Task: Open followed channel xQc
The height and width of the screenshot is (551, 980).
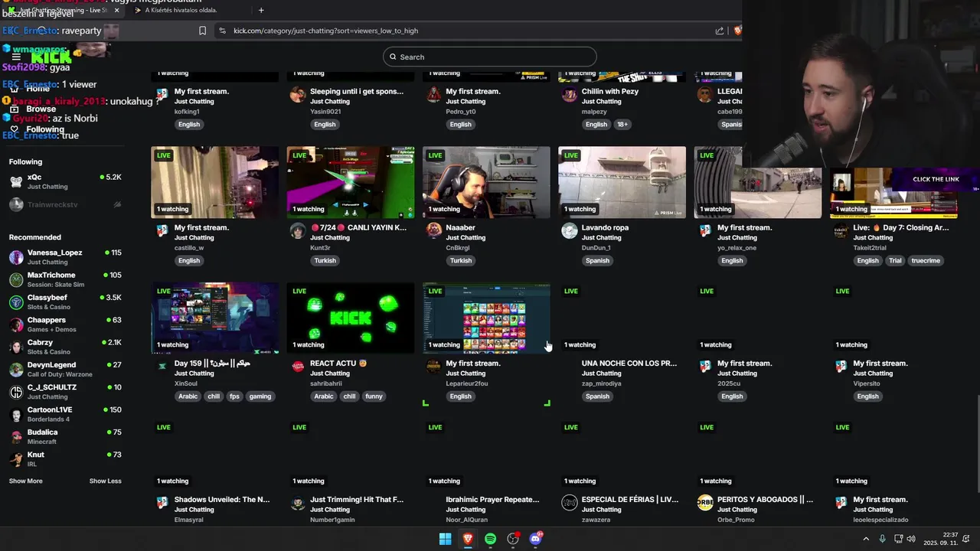Action: [65, 181]
